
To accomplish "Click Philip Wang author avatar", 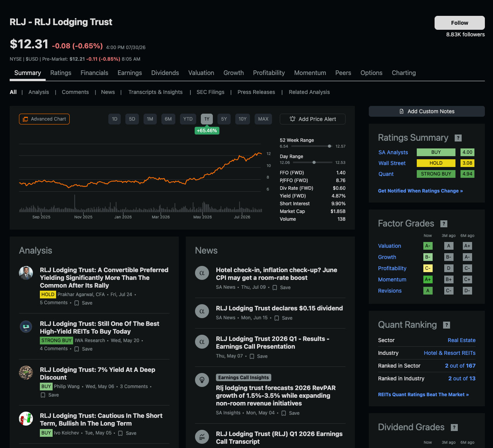I will click(x=26, y=373).
